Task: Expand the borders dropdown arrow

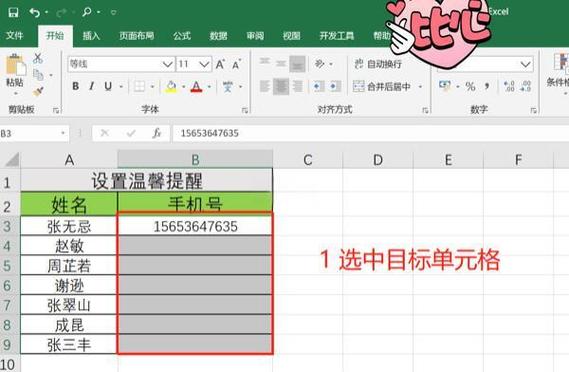Action: click(152, 86)
